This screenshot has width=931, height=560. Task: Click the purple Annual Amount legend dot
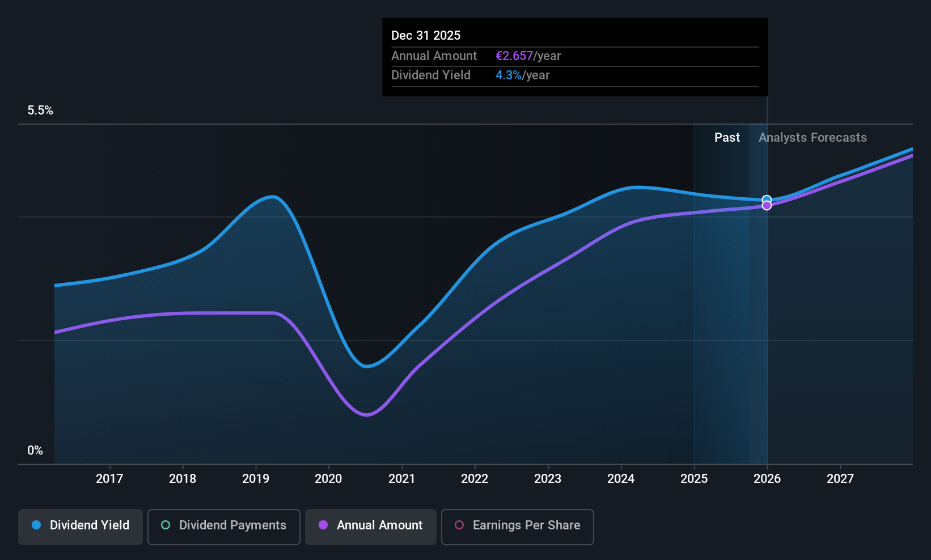pyautogui.click(x=323, y=525)
